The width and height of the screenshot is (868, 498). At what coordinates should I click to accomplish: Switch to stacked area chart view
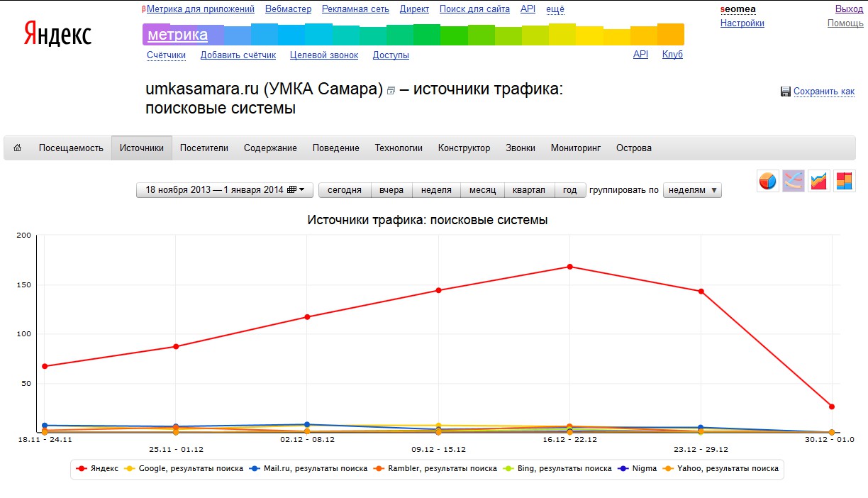819,181
